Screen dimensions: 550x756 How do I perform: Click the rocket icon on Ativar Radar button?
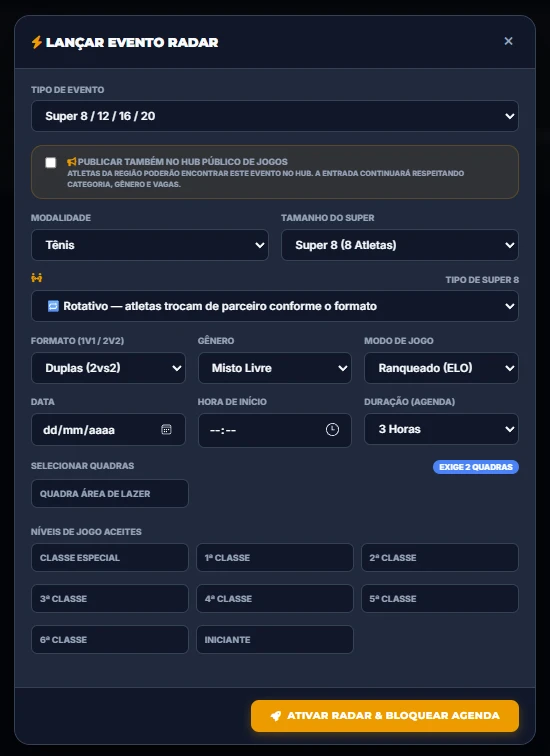point(276,716)
